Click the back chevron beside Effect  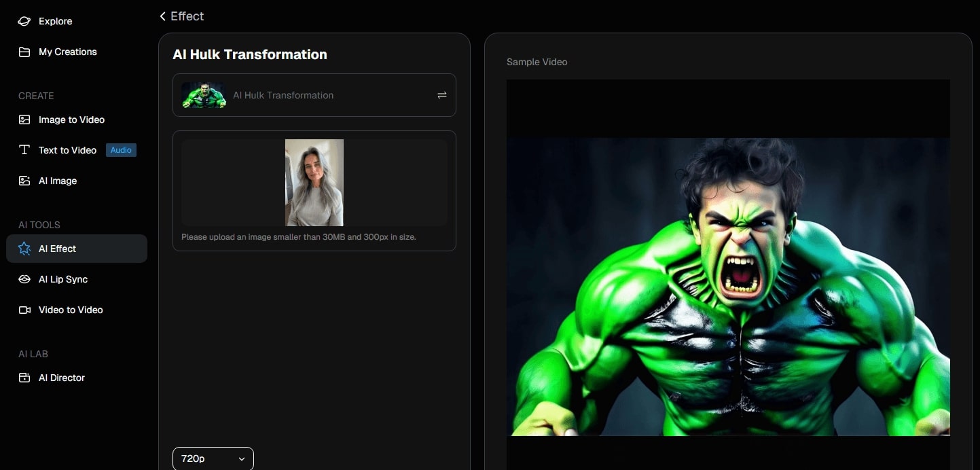click(x=163, y=16)
